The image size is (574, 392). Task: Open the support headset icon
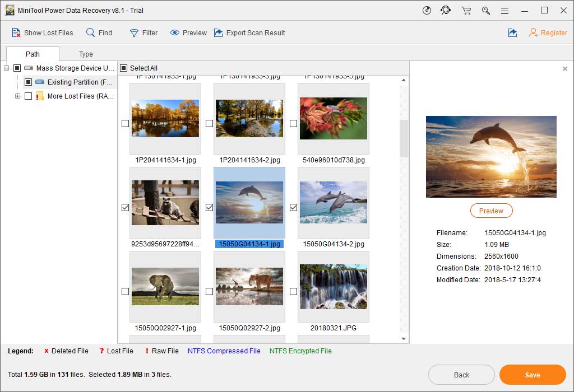coord(446,10)
